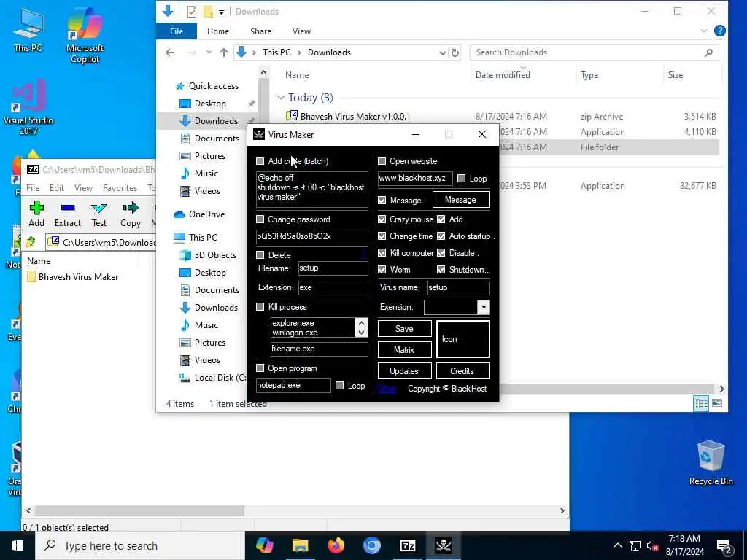Click the Icon button
Image resolution: width=747 pixels, height=560 pixels.
(x=462, y=338)
